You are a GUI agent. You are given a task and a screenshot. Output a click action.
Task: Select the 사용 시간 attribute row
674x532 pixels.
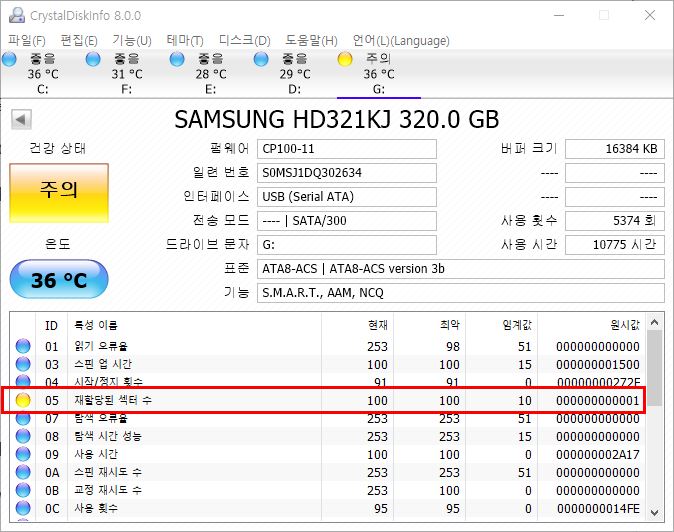click(x=328, y=455)
